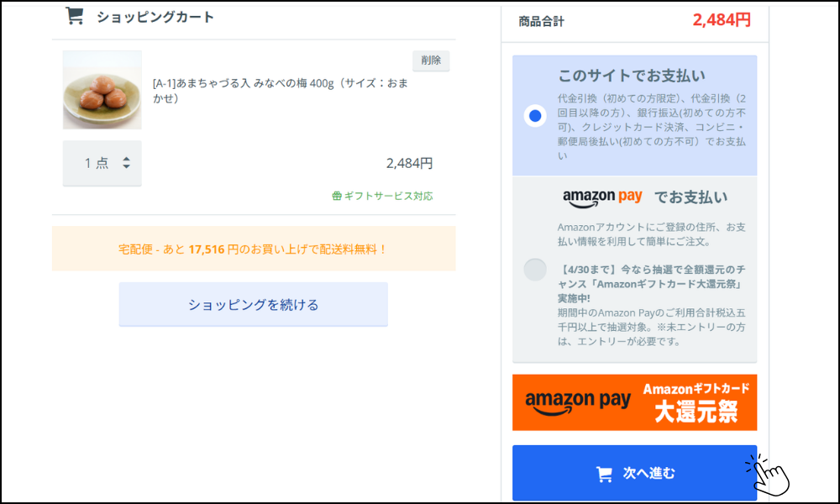Click the green gift icon beside ギフトサービス対応
840x504 pixels.
337,196
